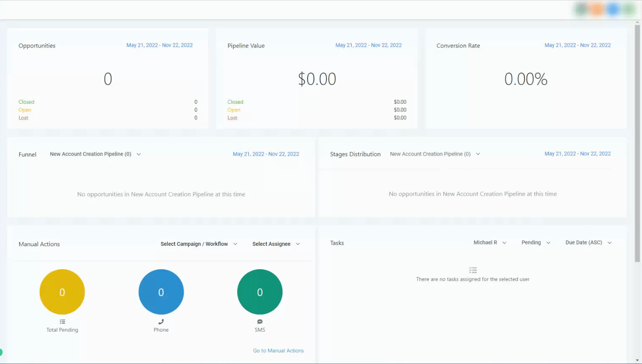Change task user from Michael R dropdown
Viewport: 642px width, 364px height.
click(x=490, y=242)
